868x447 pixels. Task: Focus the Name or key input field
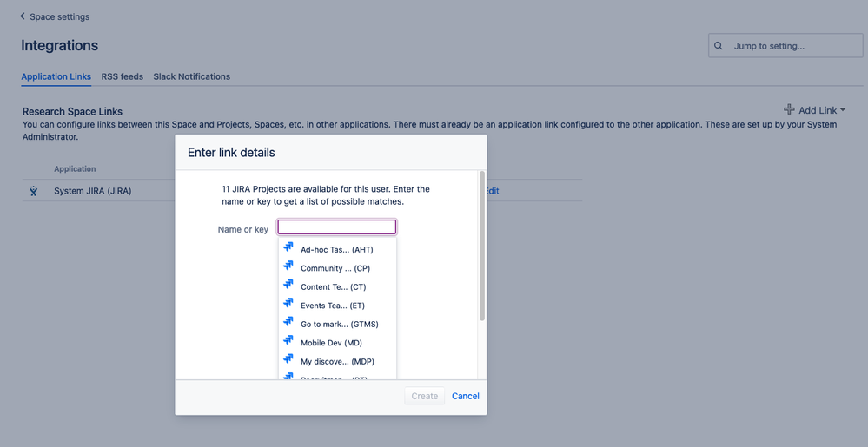(337, 227)
